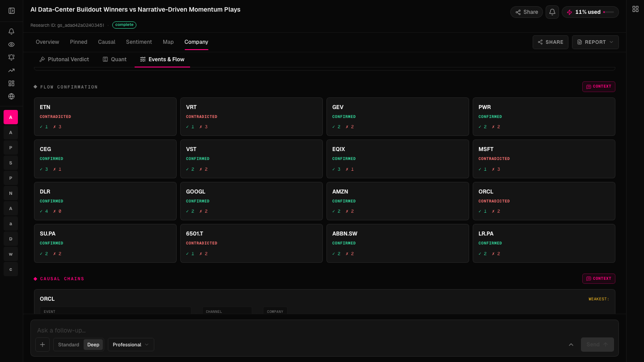Open the VST flow card
The height and width of the screenshot is (362, 644).
pyautogui.click(x=251, y=159)
